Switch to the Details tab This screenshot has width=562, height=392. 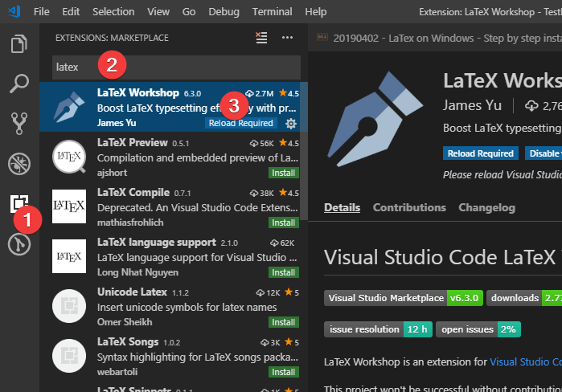(342, 207)
